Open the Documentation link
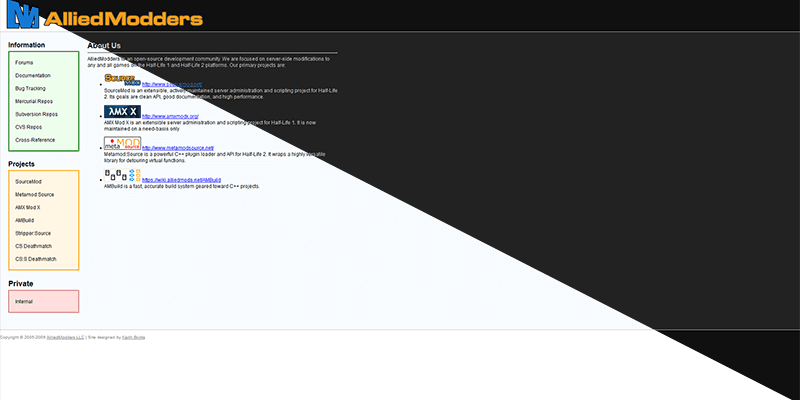The image size is (800, 400). pos(33,76)
